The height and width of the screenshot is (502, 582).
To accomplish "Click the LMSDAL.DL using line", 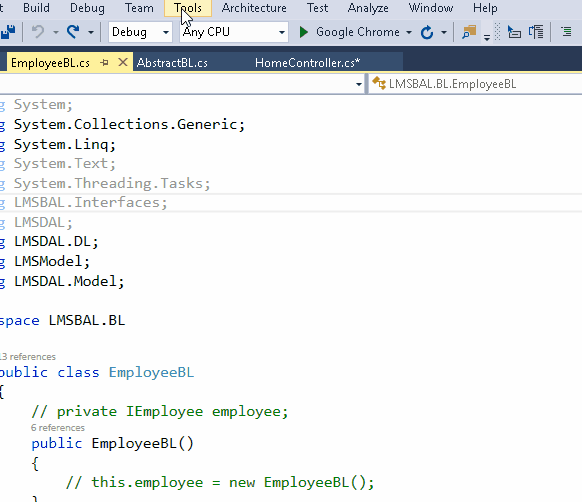I will pyautogui.click(x=56, y=242).
